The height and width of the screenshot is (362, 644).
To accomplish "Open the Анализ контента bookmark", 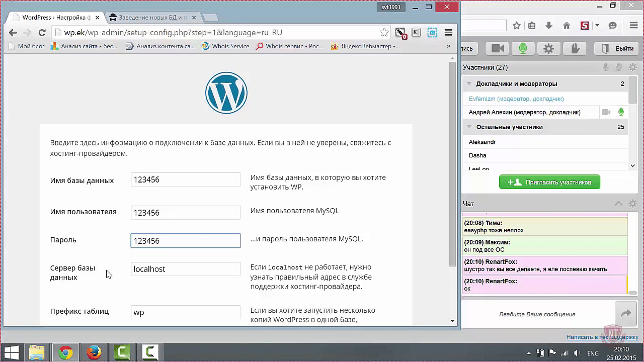I will [160, 46].
